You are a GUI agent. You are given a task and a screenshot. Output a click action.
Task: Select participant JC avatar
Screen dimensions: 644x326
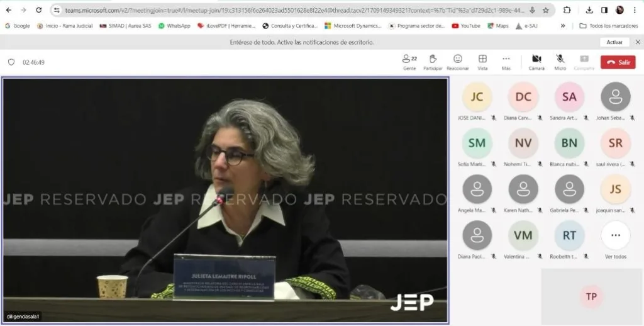click(x=477, y=97)
